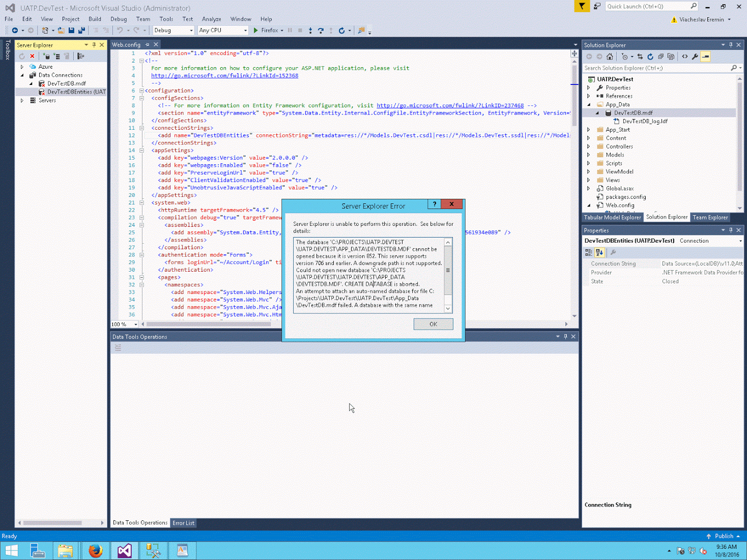Click the View Code angle-brackets icon
The width and height of the screenshot is (747, 560).
[x=685, y=56]
